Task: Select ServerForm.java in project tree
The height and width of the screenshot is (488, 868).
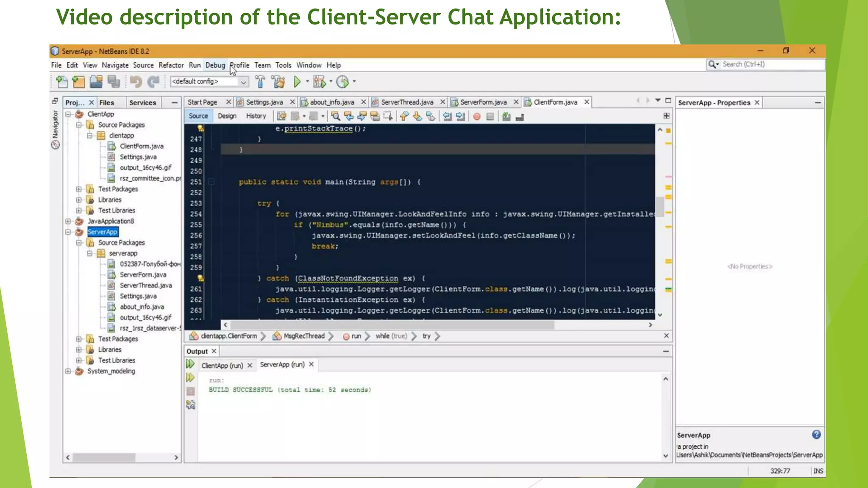Action: tap(142, 274)
